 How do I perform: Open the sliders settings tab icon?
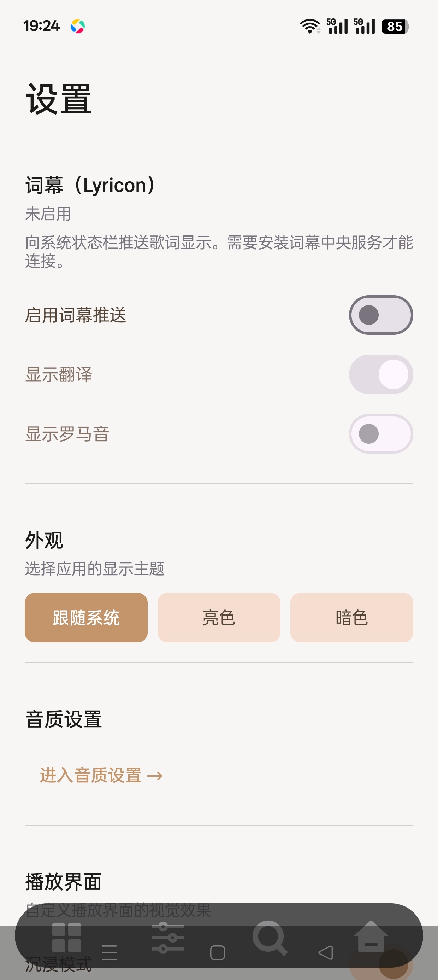[168, 937]
